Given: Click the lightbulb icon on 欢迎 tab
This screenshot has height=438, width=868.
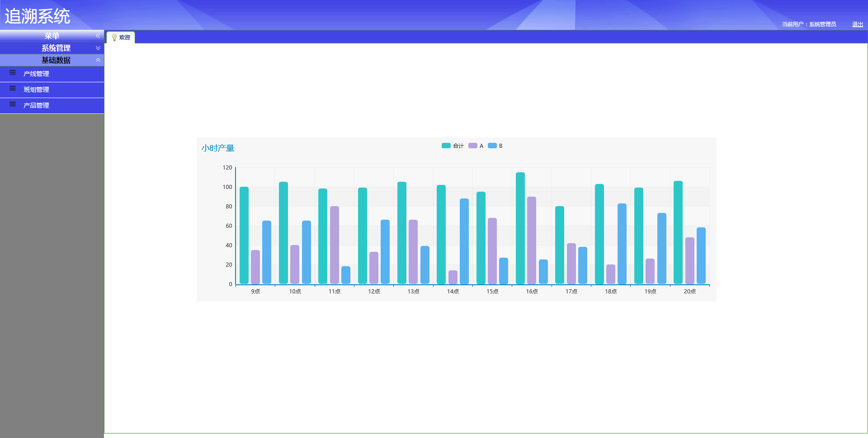Looking at the screenshot, I should point(114,38).
